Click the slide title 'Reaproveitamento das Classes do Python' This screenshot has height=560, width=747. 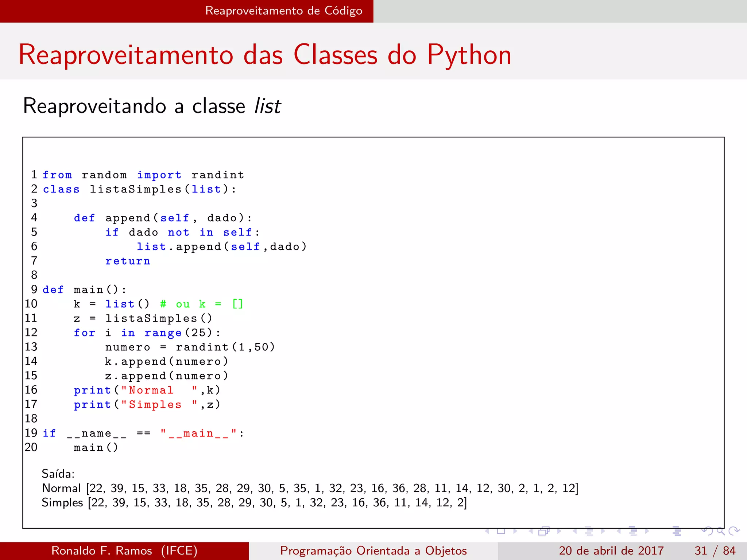265,55
